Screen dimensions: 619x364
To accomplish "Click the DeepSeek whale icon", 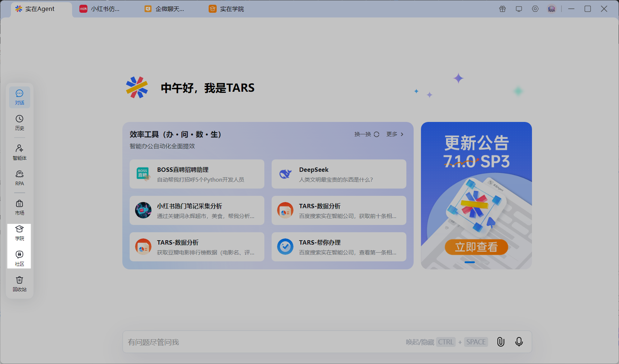I will pos(285,174).
